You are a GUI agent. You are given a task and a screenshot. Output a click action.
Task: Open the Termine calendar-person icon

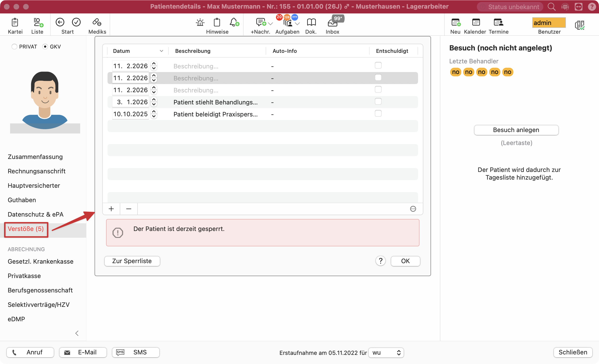point(498,23)
